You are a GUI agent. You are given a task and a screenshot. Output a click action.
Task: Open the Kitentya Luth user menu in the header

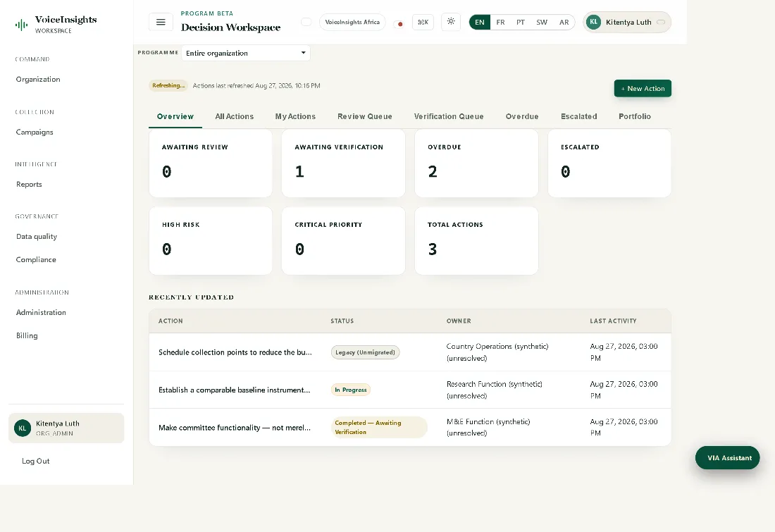point(627,23)
